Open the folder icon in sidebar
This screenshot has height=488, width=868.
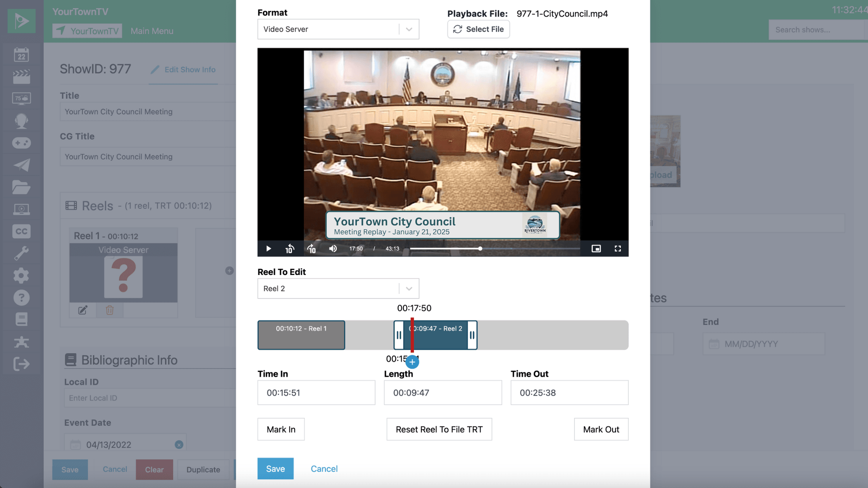[21, 187]
